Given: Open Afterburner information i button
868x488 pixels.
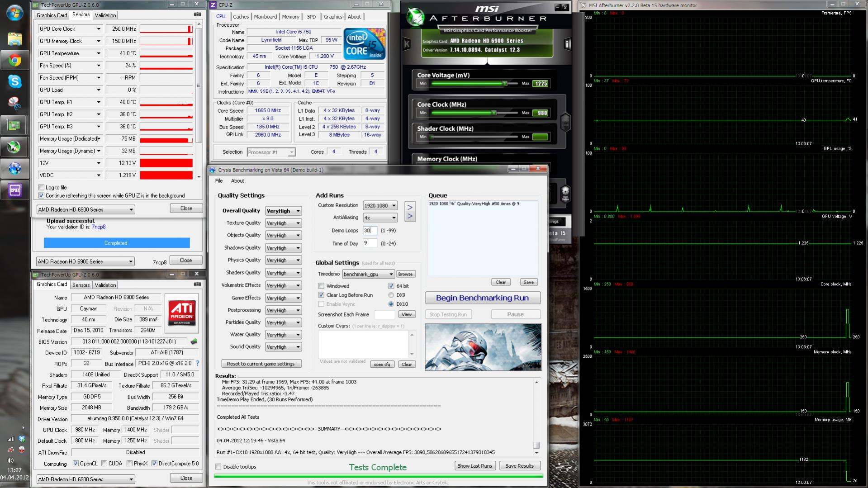Looking at the screenshot, I should tap(567, 44).
